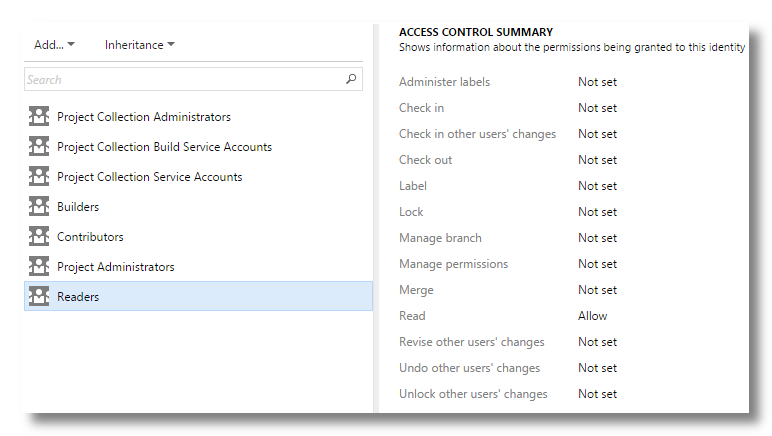Image resolution: width=772 pixels, height=436 pixels.
Task: Select Project Administrators in the list
Action: (x=115, y=267)
